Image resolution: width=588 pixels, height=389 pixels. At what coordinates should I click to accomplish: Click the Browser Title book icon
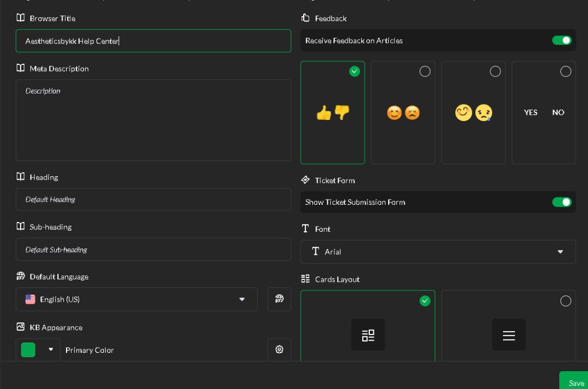21,18
